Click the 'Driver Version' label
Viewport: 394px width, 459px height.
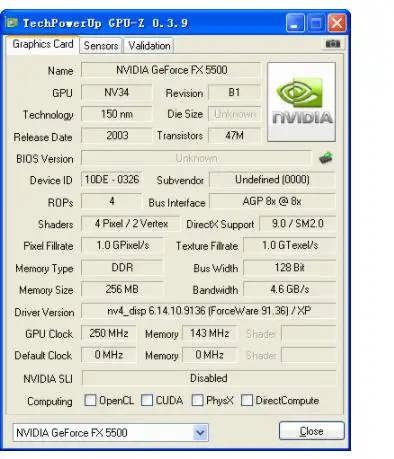click(x=44, y=312)
